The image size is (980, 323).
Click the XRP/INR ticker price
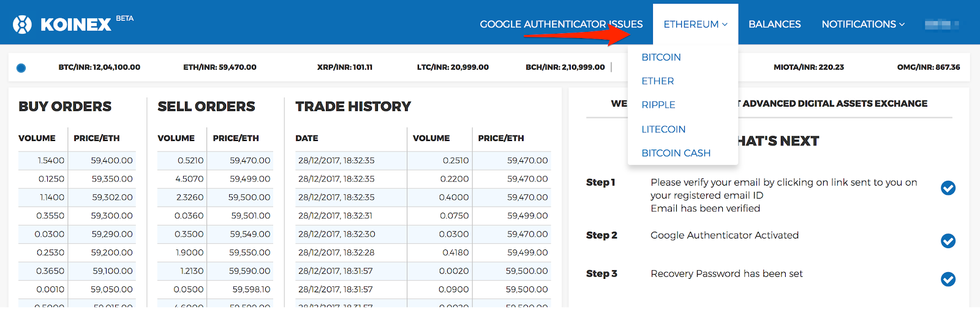[345, 67]
